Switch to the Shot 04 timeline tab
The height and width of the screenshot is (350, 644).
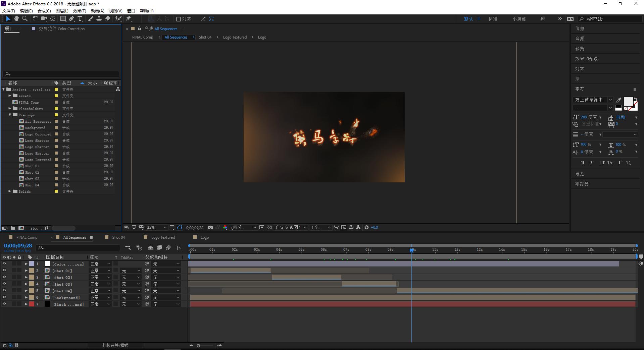click(x=118, y=237)
